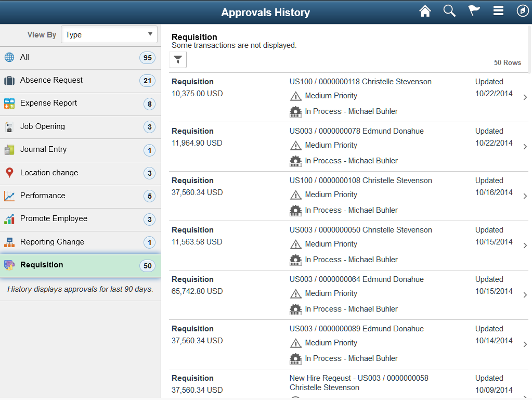The width and height of the screenshot is (532, 400).
Task: Click 'Some transactions are not displayed.' message
Action: point(234,45)
